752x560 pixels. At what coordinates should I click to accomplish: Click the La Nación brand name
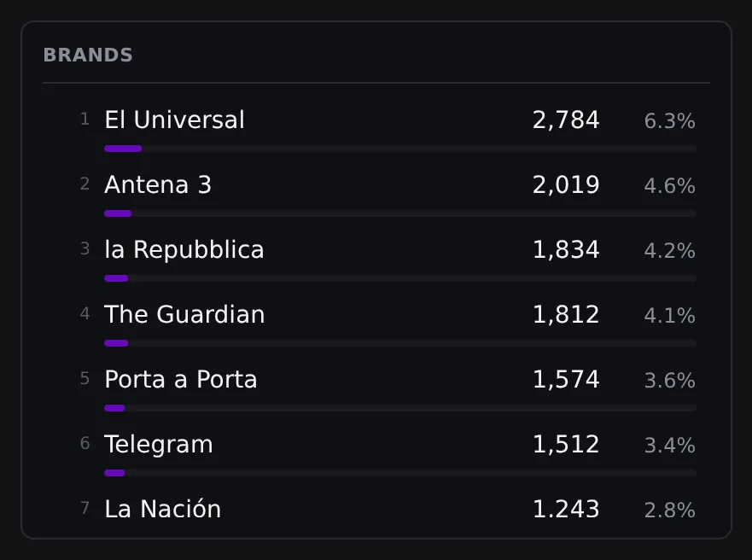(162, 509)
